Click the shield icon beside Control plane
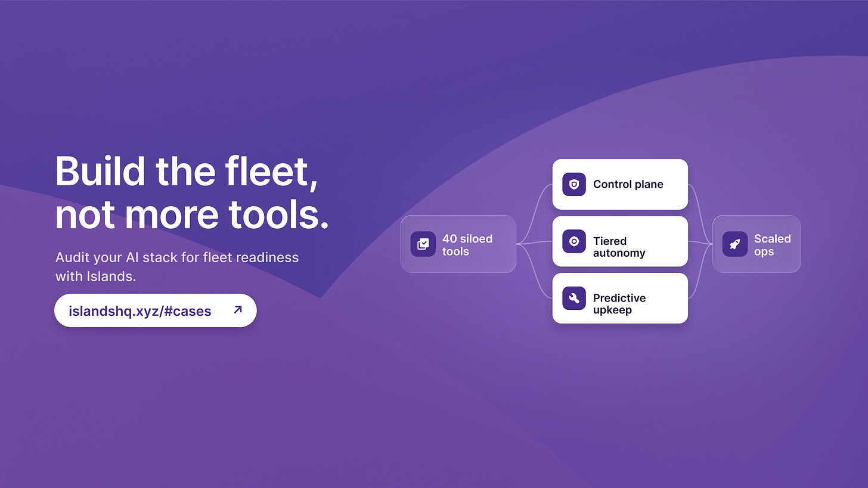This screenshot has width=868, height=488. click(x=574, y=184)
